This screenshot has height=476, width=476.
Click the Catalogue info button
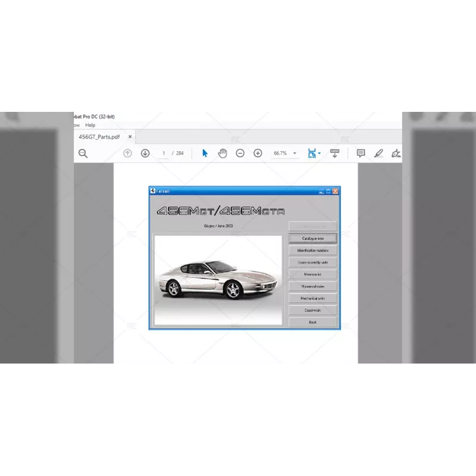tap(312, 239)
